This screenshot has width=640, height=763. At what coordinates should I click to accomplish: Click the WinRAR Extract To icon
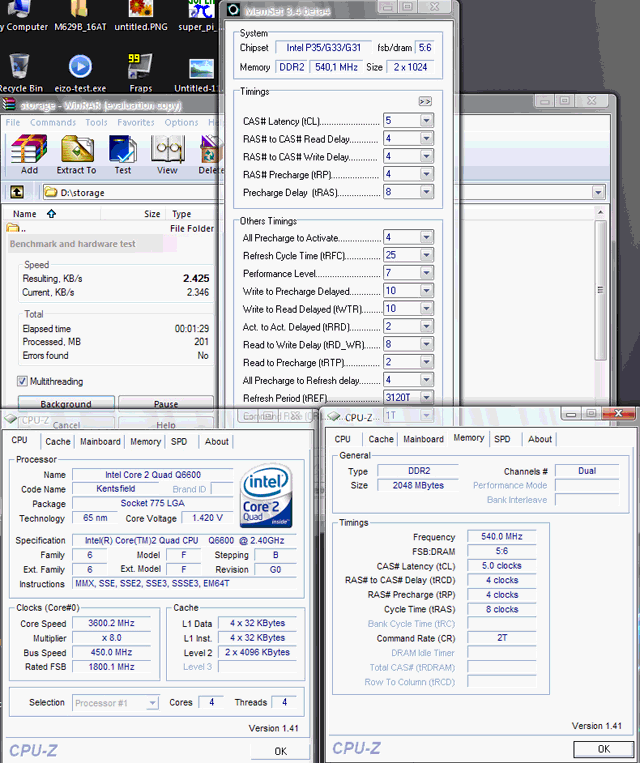(x=76, y=155)
